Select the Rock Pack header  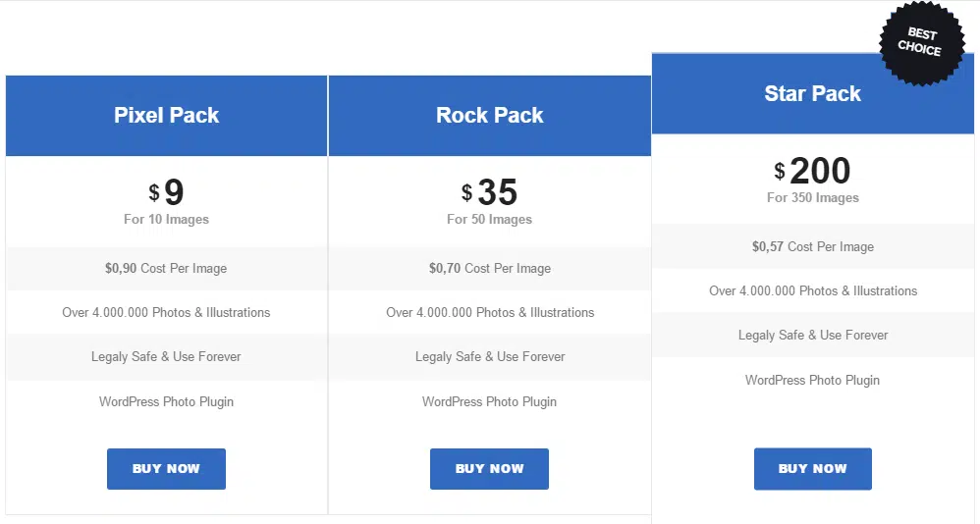[489, 116]
